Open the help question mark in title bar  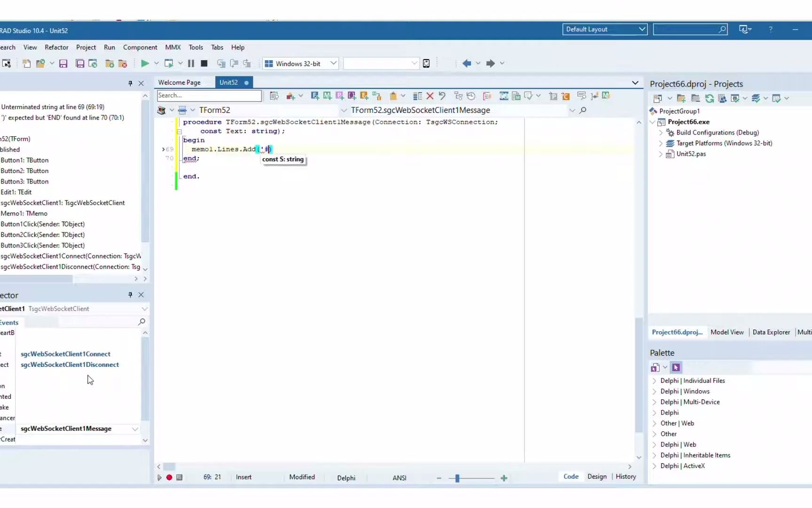(771, 29)
